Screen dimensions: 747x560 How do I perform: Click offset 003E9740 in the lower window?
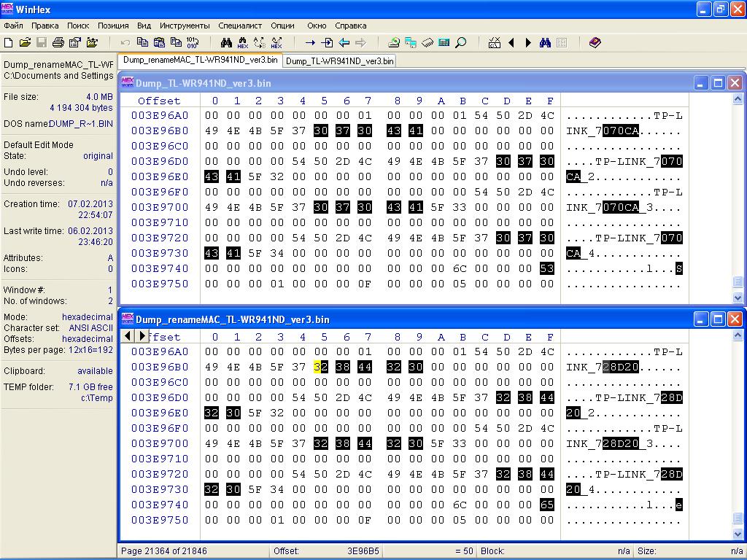click(x=160, y=505)
